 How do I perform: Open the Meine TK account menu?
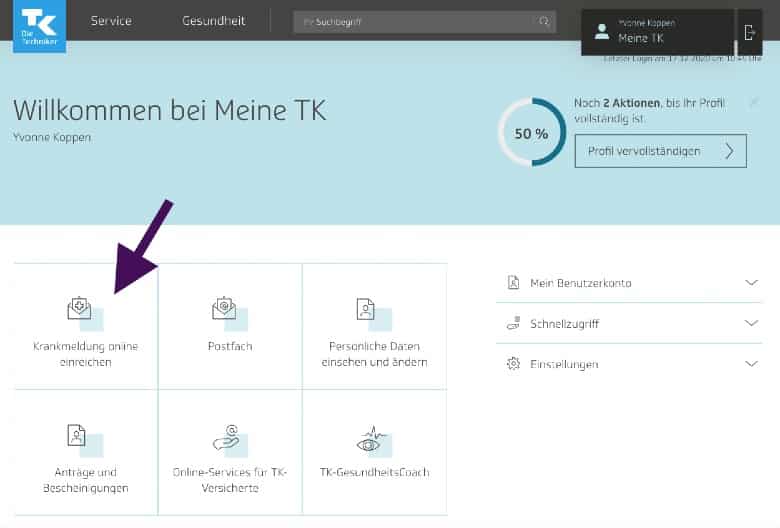click(658, 32)
